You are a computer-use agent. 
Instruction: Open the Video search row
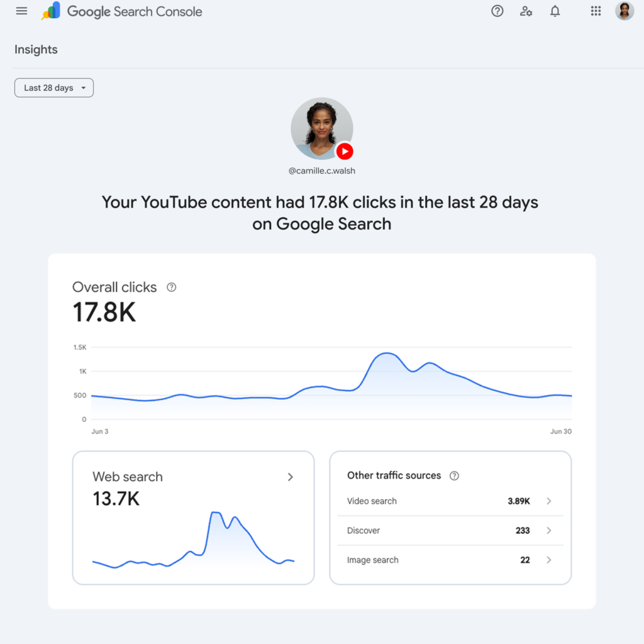(450, 501)
